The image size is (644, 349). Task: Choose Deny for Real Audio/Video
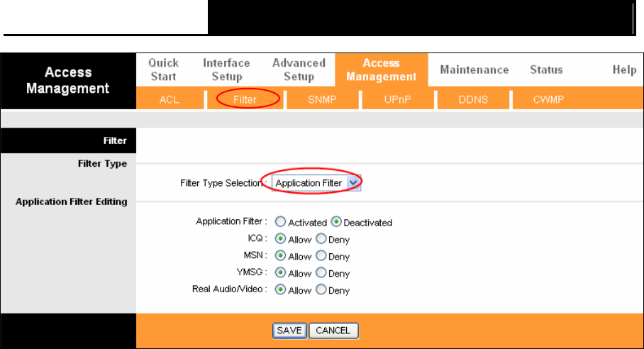[x=321, y=289]
